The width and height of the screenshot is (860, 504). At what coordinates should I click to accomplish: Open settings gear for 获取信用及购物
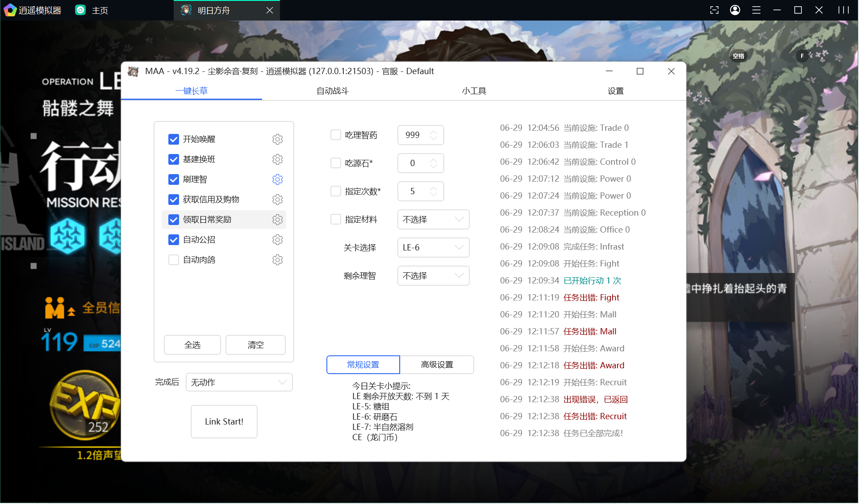(277, 199)
